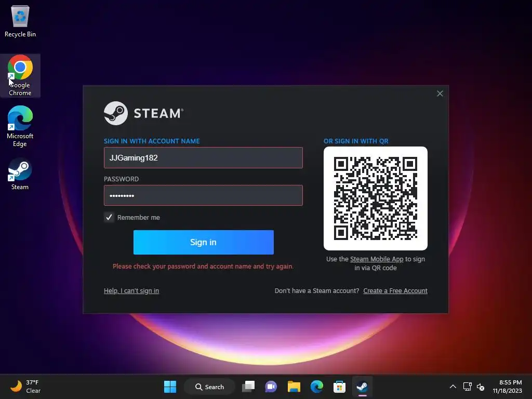Viewport: 532px width, 399px height.
Task: Click the PASSWORD field label
Action: coord(121,179)
